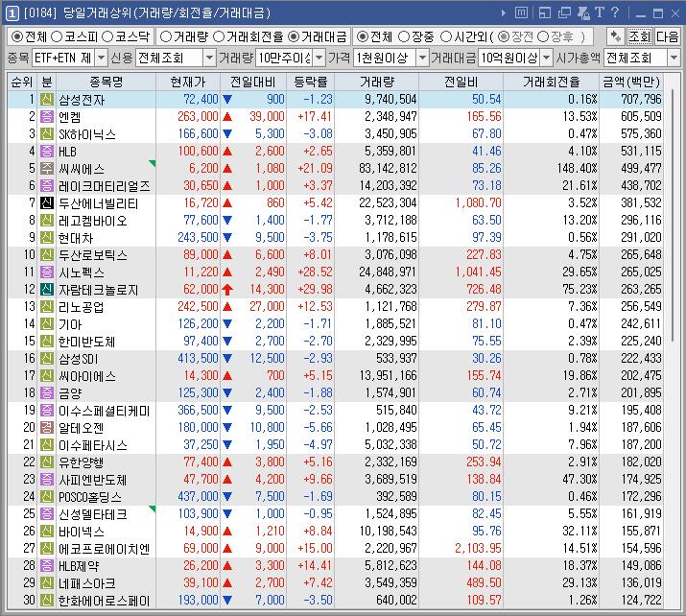Click the 등락률 column header

311,82
